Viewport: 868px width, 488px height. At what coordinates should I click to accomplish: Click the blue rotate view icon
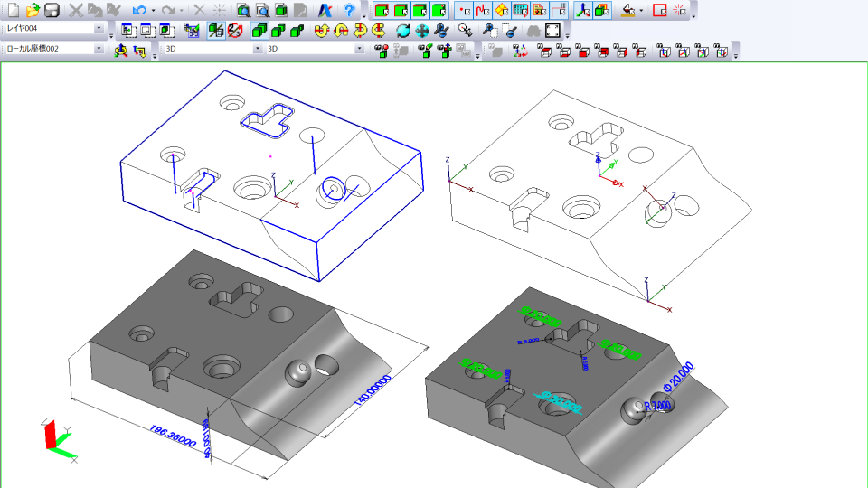402,31
